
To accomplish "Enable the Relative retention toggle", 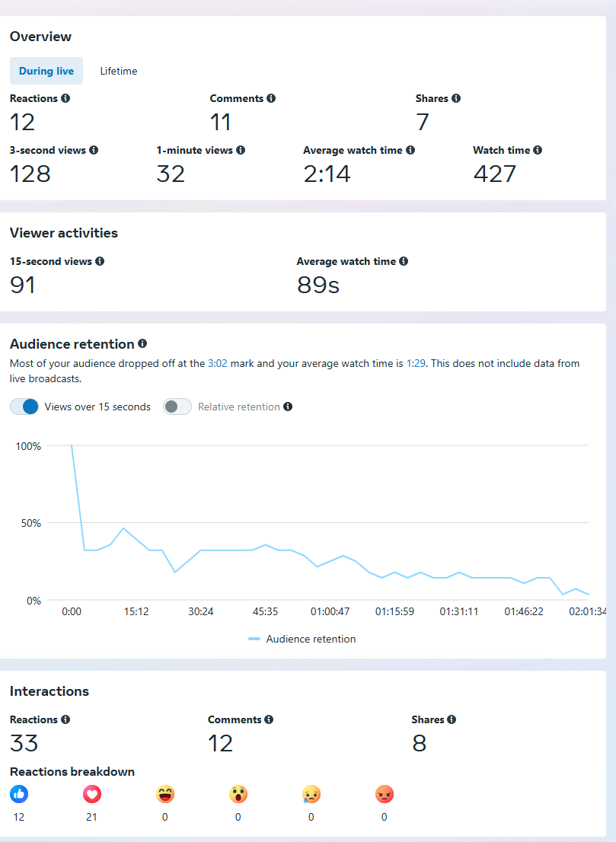I will [177, 407].
